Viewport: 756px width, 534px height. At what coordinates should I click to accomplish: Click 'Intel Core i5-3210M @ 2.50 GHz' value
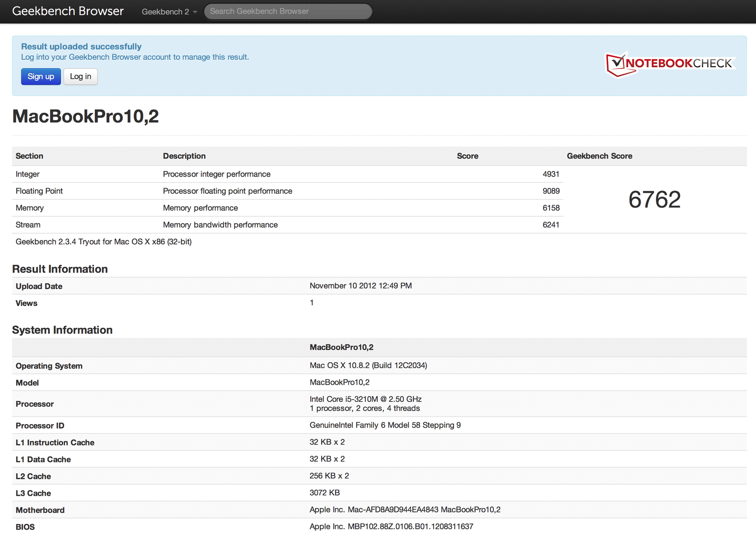[x=366, y=399]
